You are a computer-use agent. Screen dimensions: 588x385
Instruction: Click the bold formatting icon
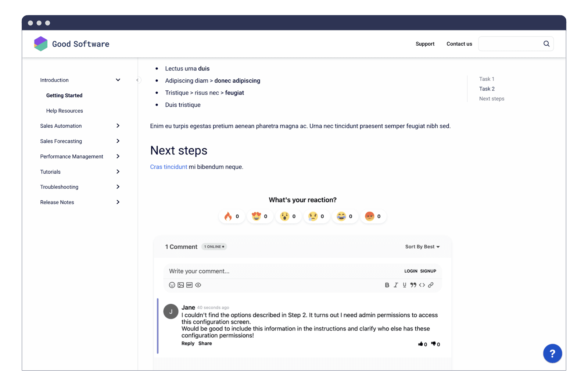(x=387, y=285)
